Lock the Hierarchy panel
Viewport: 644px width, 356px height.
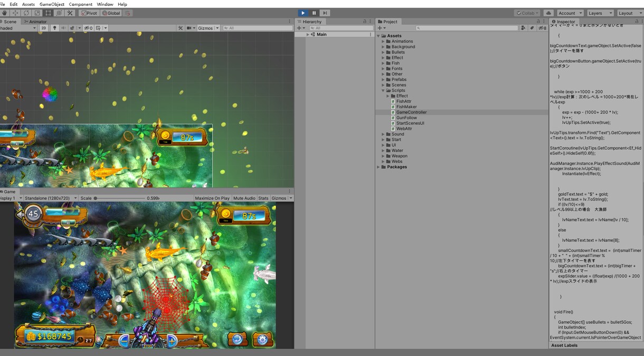(x=364, y=22)
